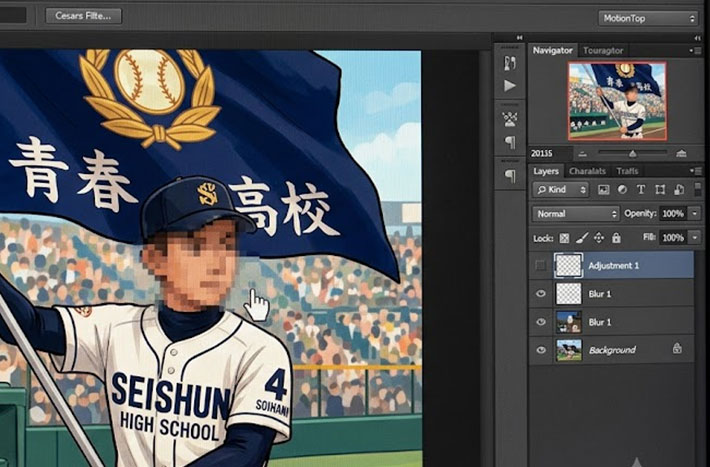The height and width of the screenshot is (467, 710).
Task: Hide the Blur 1 layer with transparent thumbnail
Action: pos(541,294)
